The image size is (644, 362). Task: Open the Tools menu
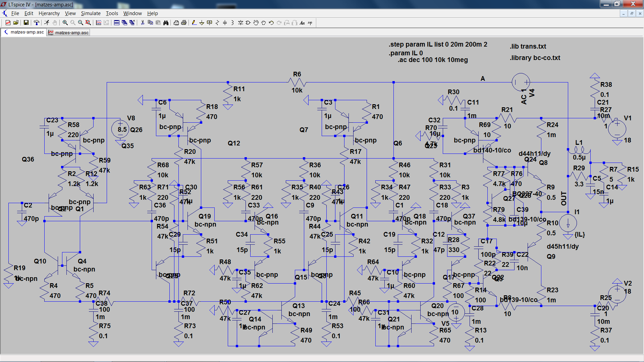tap(112, 13)
